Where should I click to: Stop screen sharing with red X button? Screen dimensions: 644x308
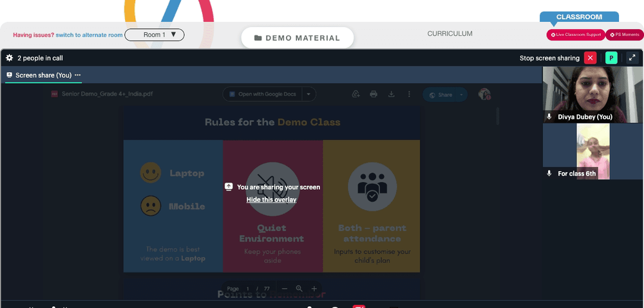[x=590, y=58]
